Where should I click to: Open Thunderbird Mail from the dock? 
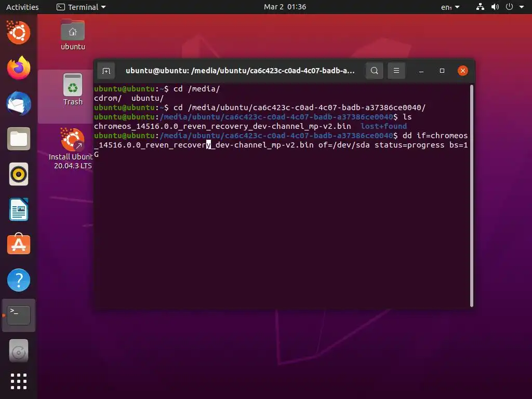pos(19,103)
